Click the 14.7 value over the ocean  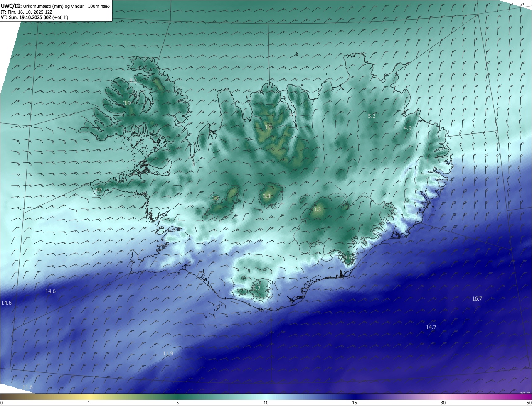click(431, 328)
